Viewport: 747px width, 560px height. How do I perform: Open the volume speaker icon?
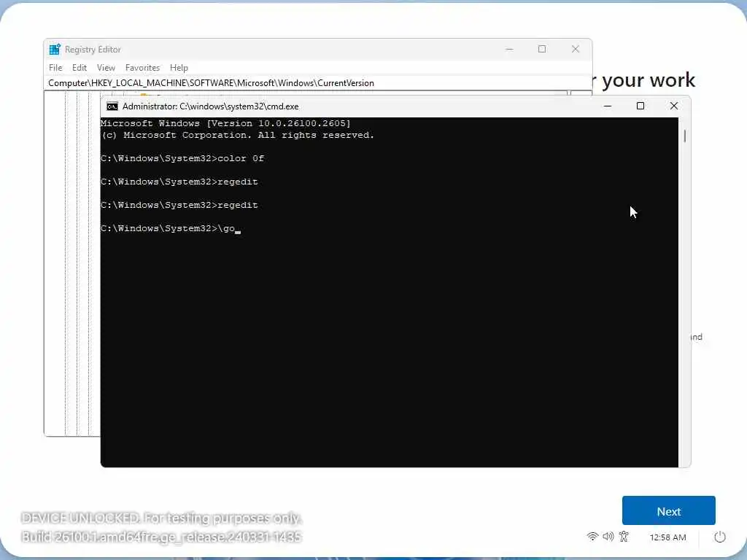[608, 537]
